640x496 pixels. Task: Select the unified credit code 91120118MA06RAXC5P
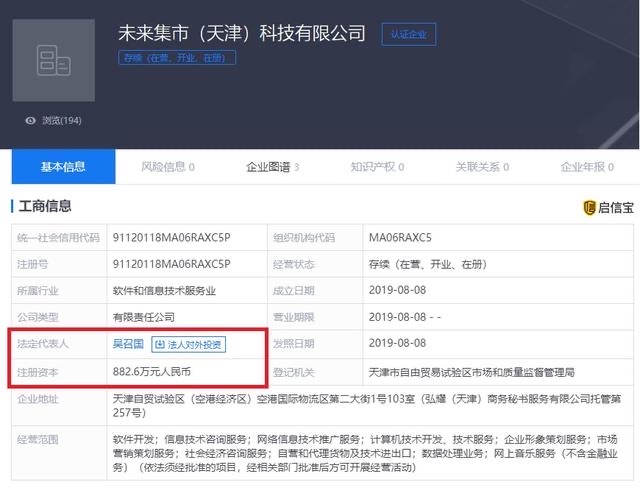[x=171, y=238]
